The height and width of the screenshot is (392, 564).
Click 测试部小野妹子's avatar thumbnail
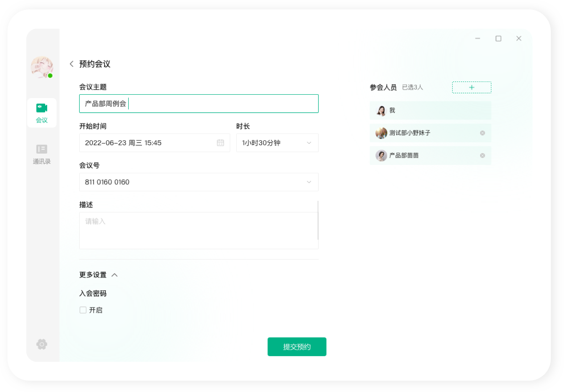coord(381,133)
